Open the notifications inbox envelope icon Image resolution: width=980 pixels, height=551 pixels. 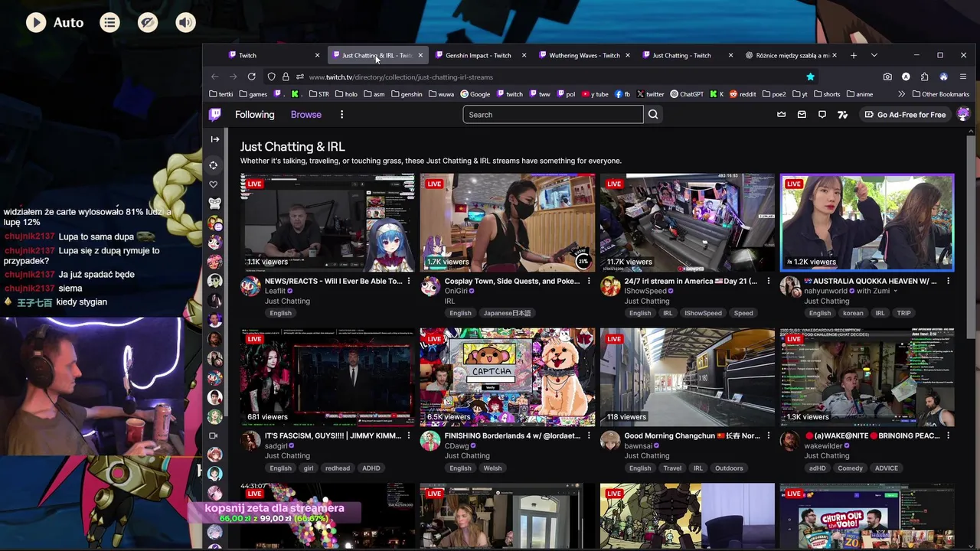click(802, 115)
